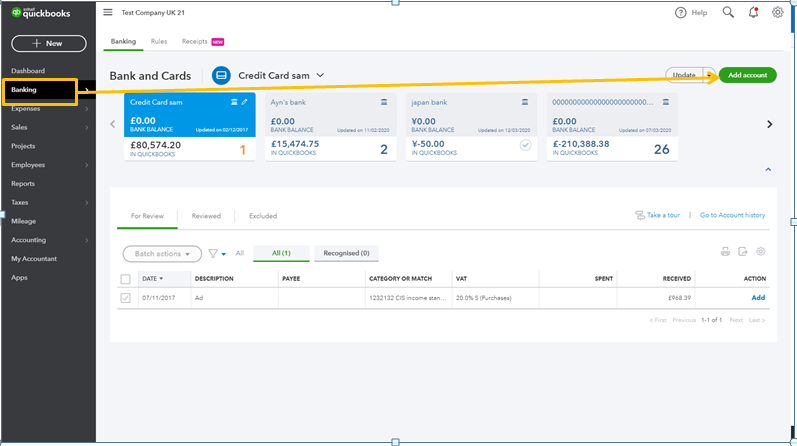The width and height of the screenshot is (797, 446).
Task: Open the Go to Account history link
Action: click(732, 216)
